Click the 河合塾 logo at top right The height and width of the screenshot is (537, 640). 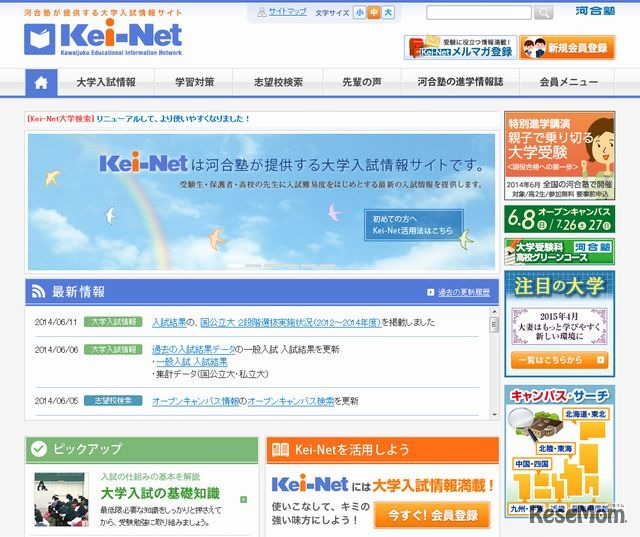pyautogui.click(x=595, y=11)
